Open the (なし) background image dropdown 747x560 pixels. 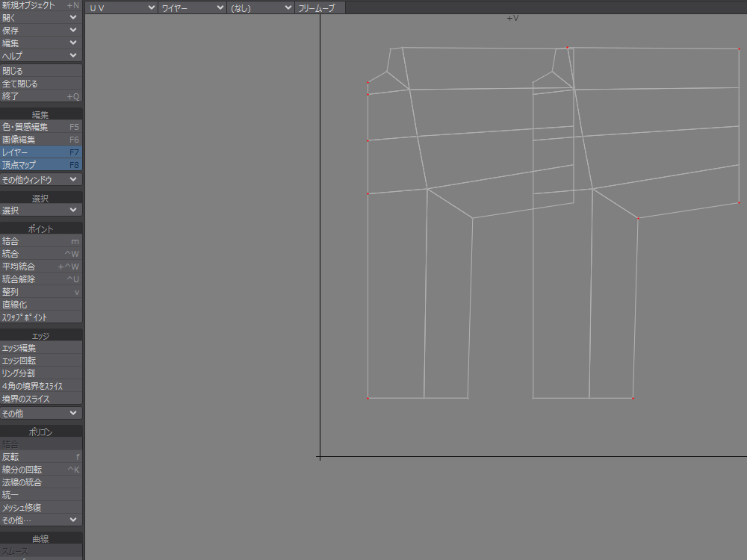tap(261, 7)
